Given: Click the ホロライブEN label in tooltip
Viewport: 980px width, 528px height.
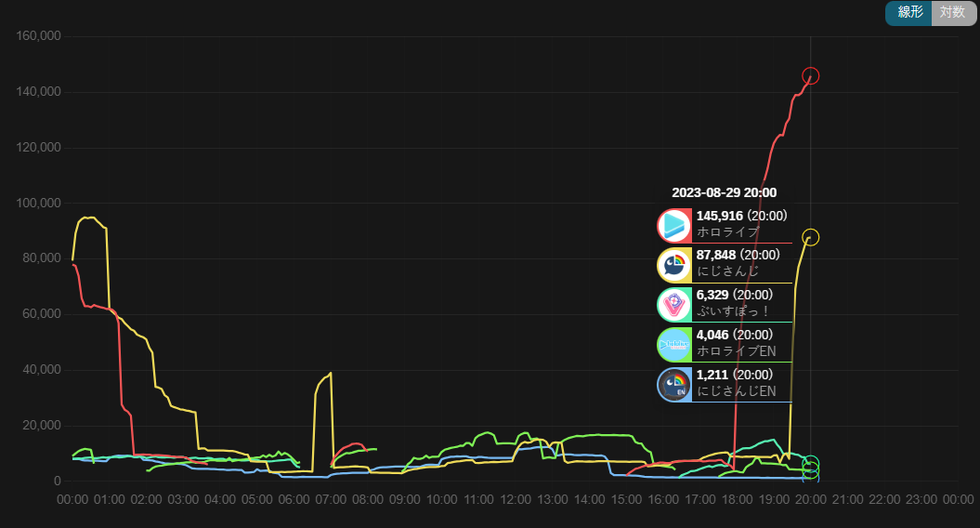Looking at the screenshot, I should [737, 351].
